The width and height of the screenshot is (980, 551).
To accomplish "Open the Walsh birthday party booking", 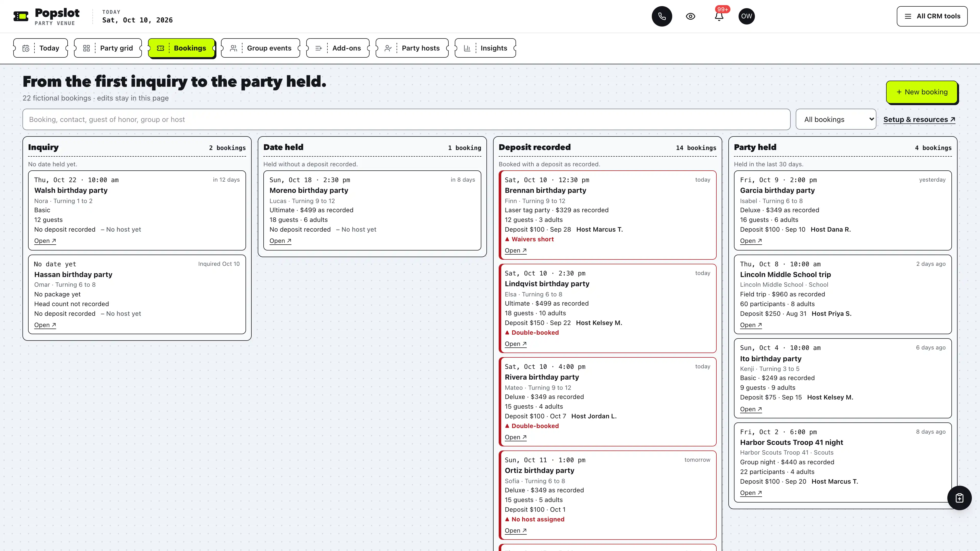I will 45,241.
